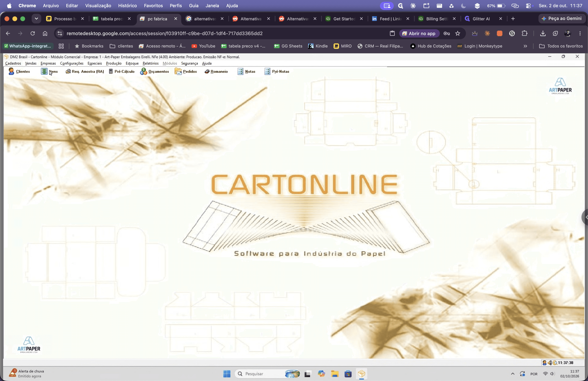Viewport: 588px width, 381px height.
Task: Click the Abrir no app button
Action: (x=419, y=33)
